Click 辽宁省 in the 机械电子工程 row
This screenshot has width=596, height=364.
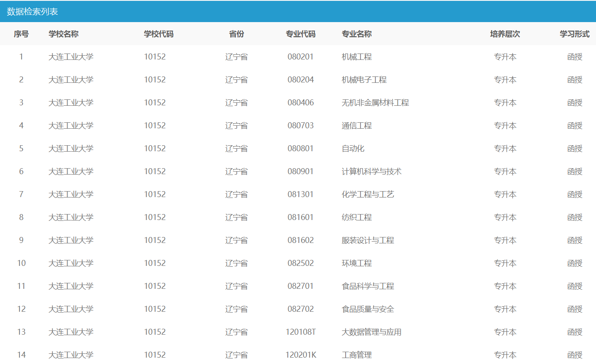tap(236, 80)
